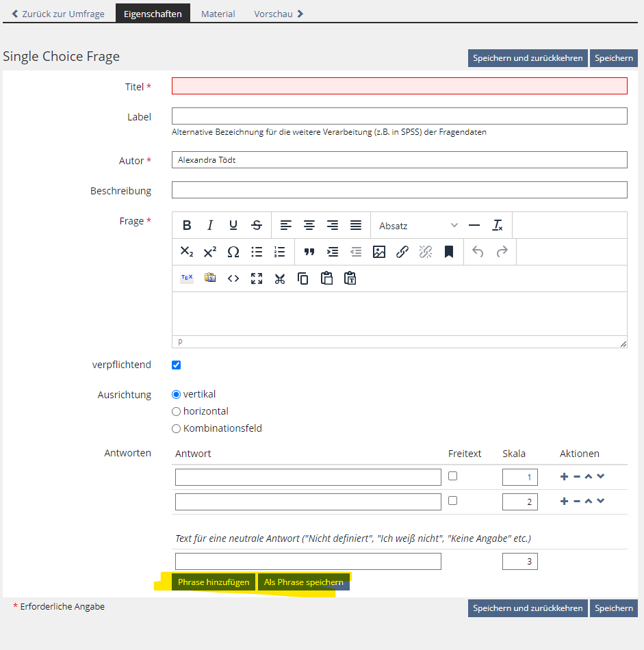
Task: Click the neutral answer text field
Action: (308, 561)
